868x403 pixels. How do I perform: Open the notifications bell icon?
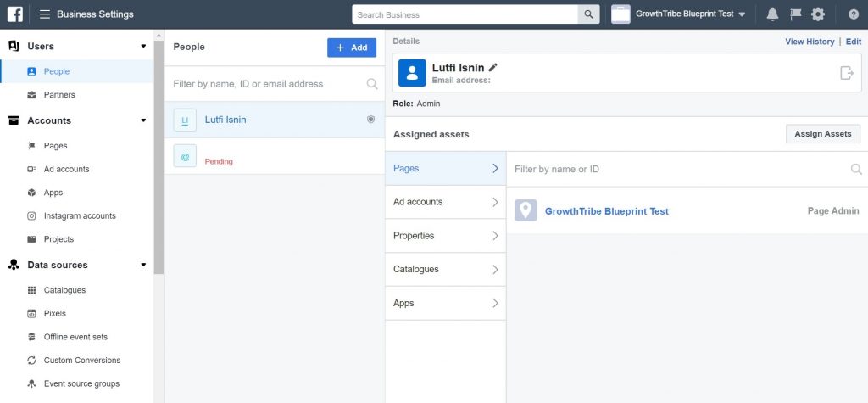click(772, 14)
